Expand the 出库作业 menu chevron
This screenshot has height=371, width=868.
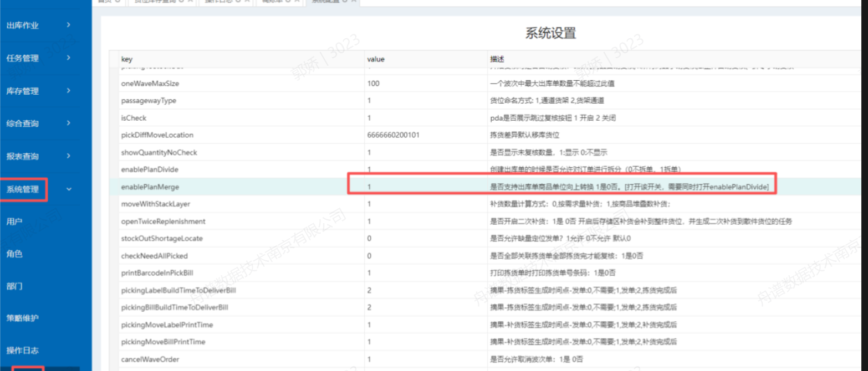pos(69,25)
